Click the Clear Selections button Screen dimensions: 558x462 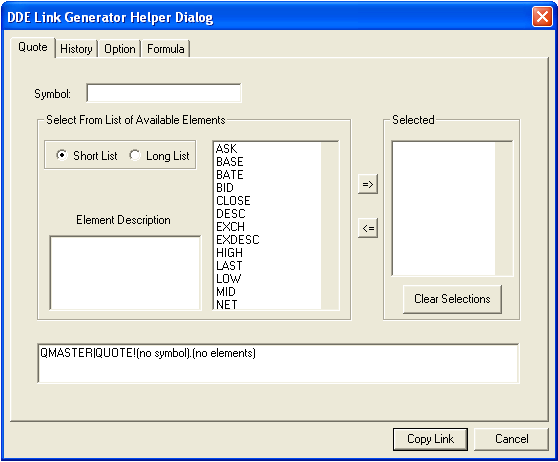[452, 299]
